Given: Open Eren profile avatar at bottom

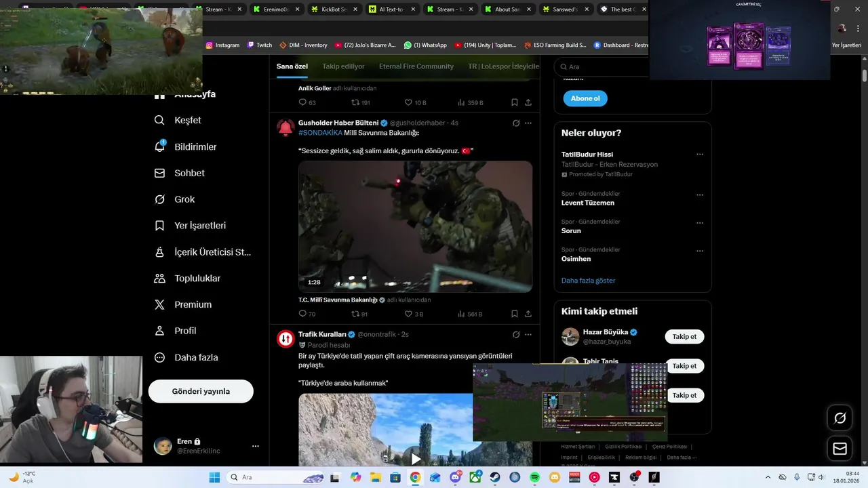Looking at the screenshot, I should coord(162,446).
